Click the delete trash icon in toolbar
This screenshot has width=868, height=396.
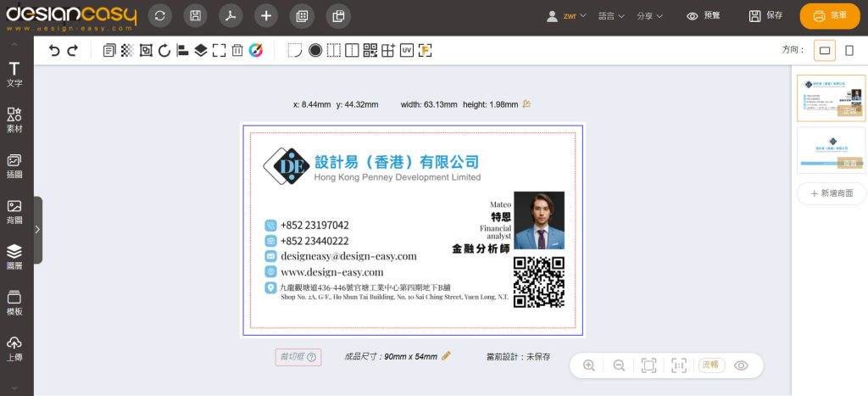(237, 51)
